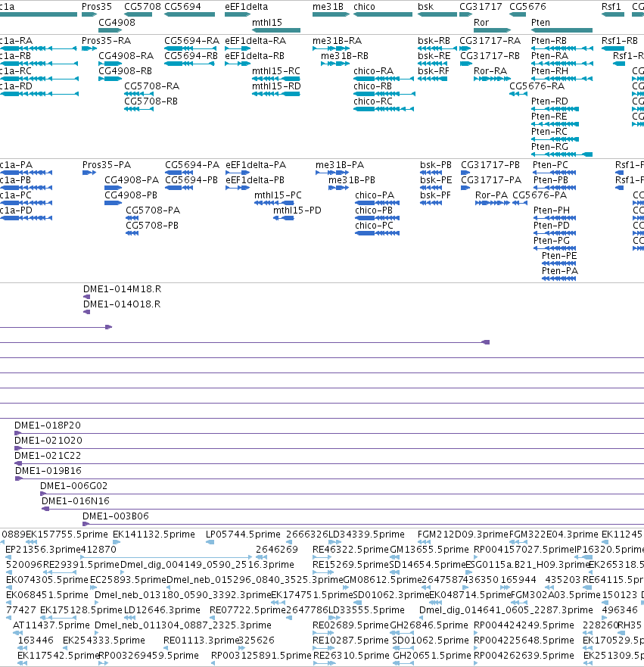
Task: Select transcript eEF1delta-RA
Action: pyautogui.click(x=256, y=41)
